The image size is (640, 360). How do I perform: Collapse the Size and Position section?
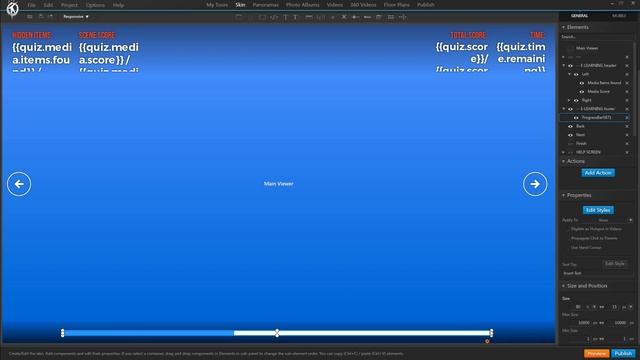564,286
